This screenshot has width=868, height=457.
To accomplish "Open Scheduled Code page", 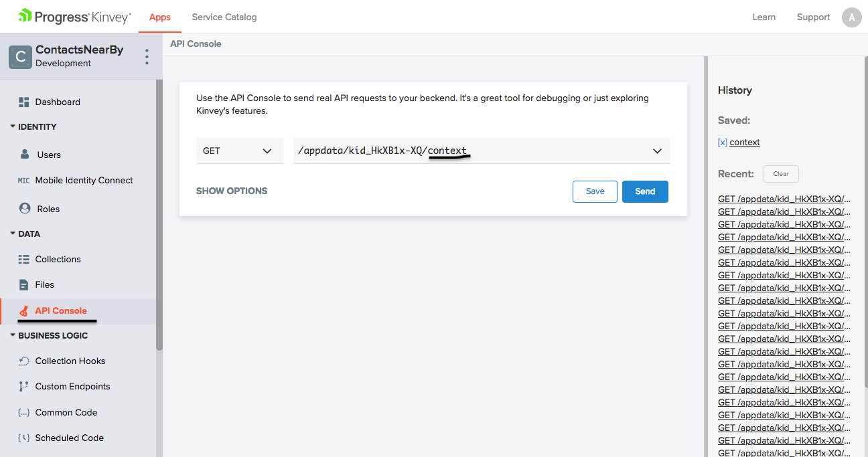I will click(70, 438).
